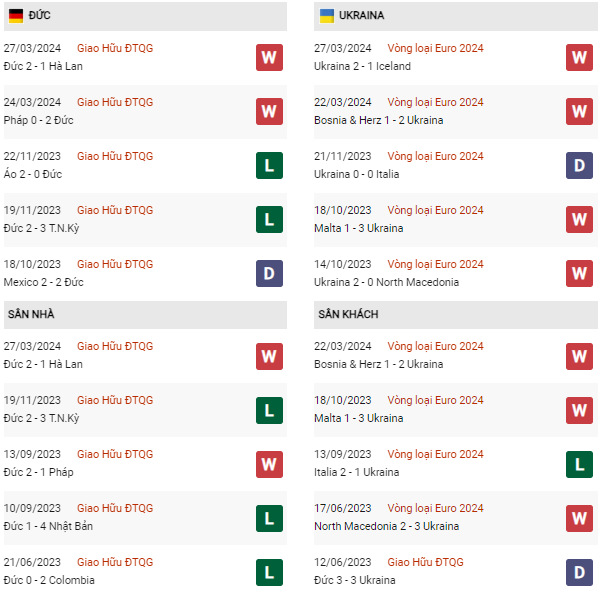Viewport: 600px width, 593px height.
Task: Open Giao Hữu ĐTQG link dated 24/03/2024
Action: coord(115,102)
